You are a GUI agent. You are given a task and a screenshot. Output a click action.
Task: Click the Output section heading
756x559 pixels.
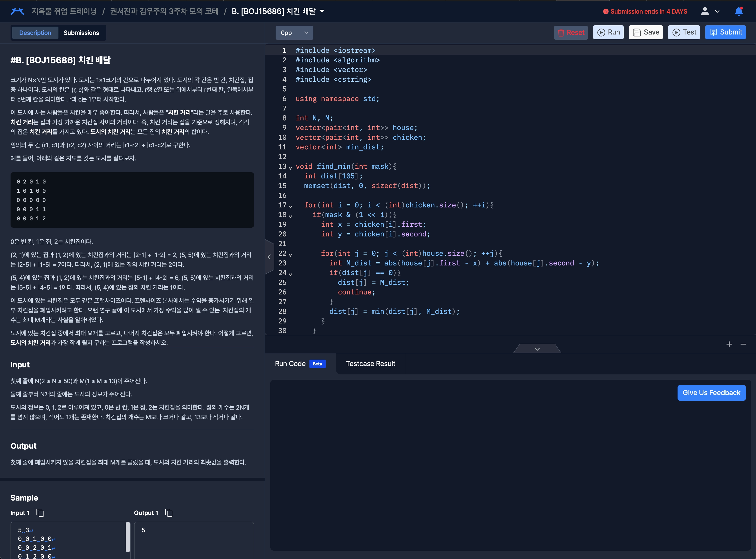coord(23,446)
